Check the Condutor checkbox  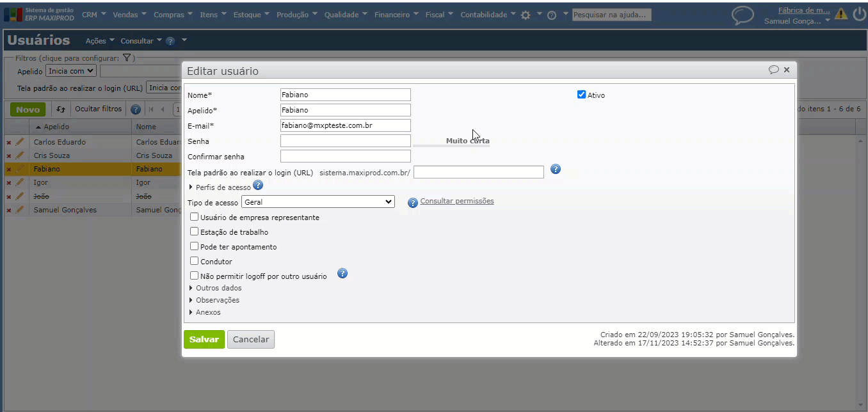195,261
